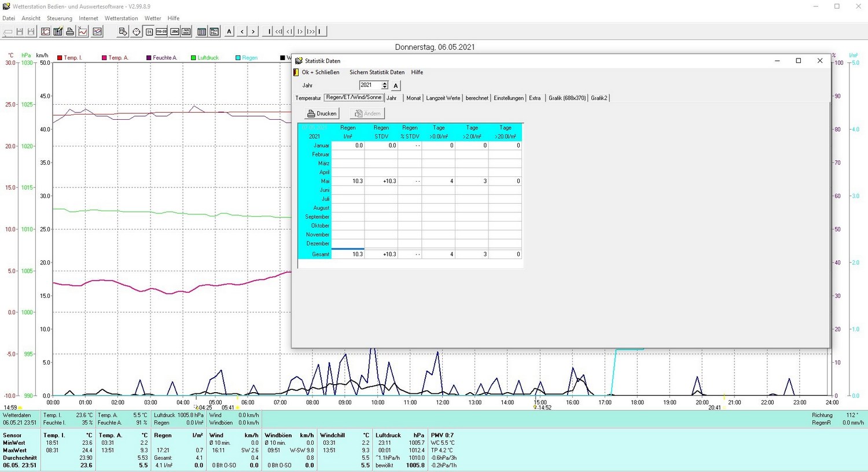Click the toolbar 'A' auto-scale icon
The image size is (868, 472).
(x=229, y=32)
